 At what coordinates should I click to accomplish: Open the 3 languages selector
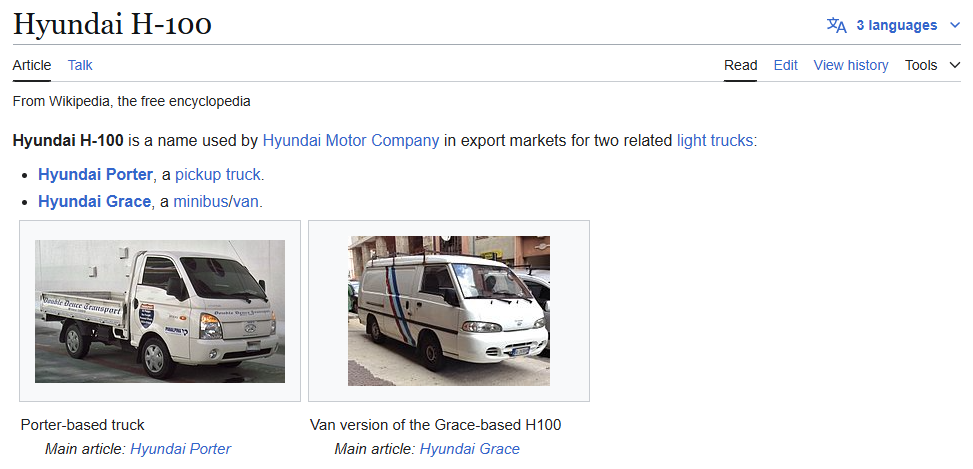(894, 25)
